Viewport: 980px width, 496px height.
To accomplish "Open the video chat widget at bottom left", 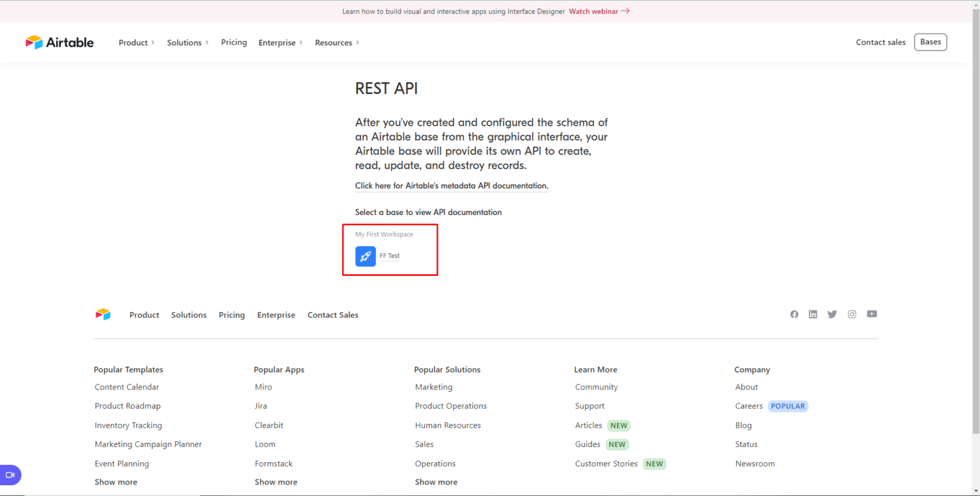I will tap(11, 475).
